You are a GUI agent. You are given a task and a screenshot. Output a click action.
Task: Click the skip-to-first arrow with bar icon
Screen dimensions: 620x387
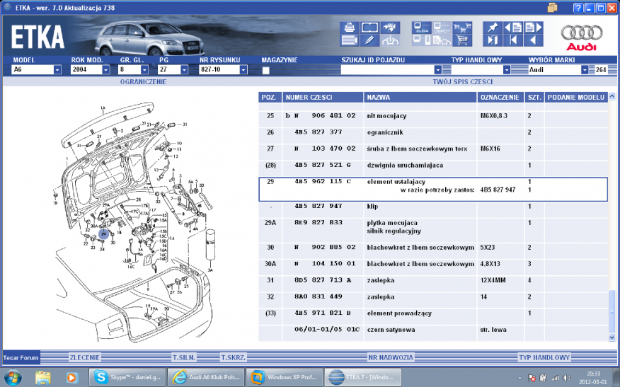(x=513, y=40)
